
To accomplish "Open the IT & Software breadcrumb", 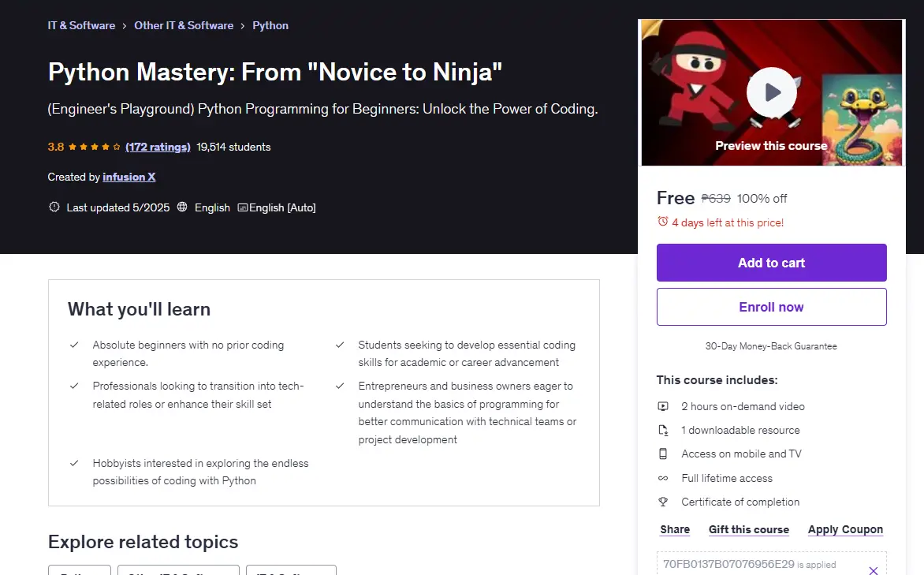I will pos(81,25).
